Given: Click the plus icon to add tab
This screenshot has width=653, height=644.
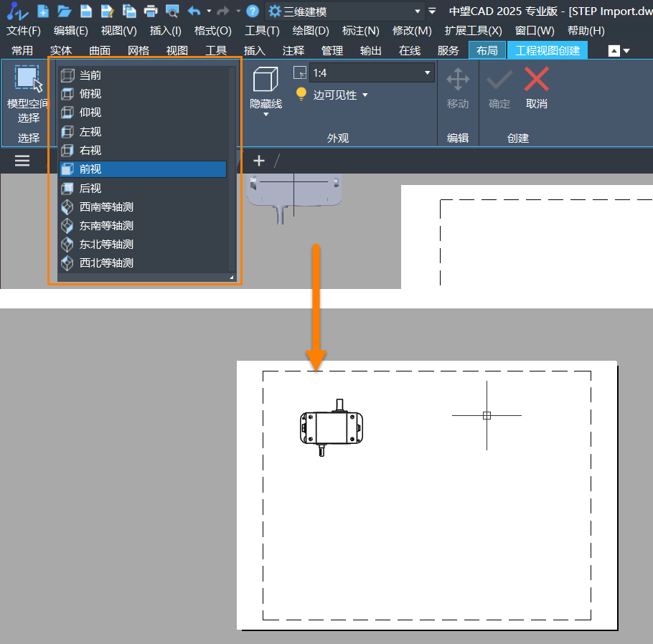Looking at the screenshot, I should (259, 161).
